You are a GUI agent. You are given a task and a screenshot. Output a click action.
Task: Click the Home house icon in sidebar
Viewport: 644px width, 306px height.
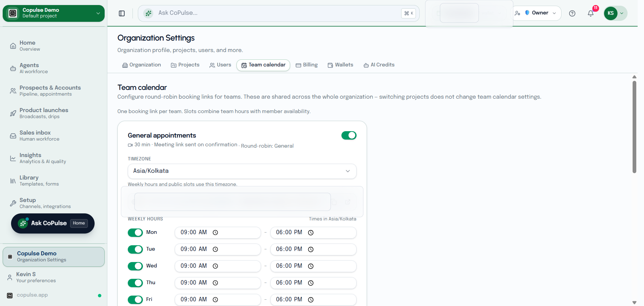tap(13, 46)
